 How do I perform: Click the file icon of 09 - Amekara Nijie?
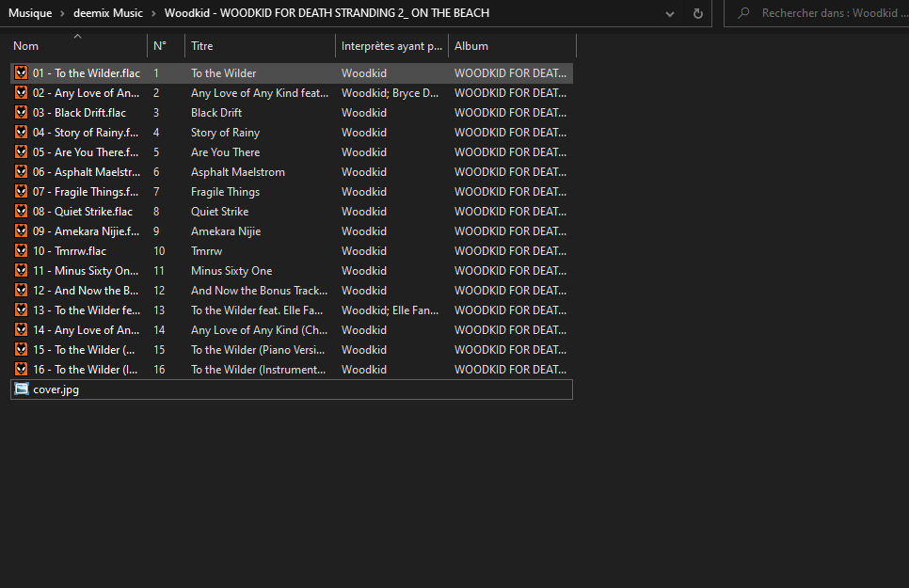pyautogui.click(x=22, y=230)
